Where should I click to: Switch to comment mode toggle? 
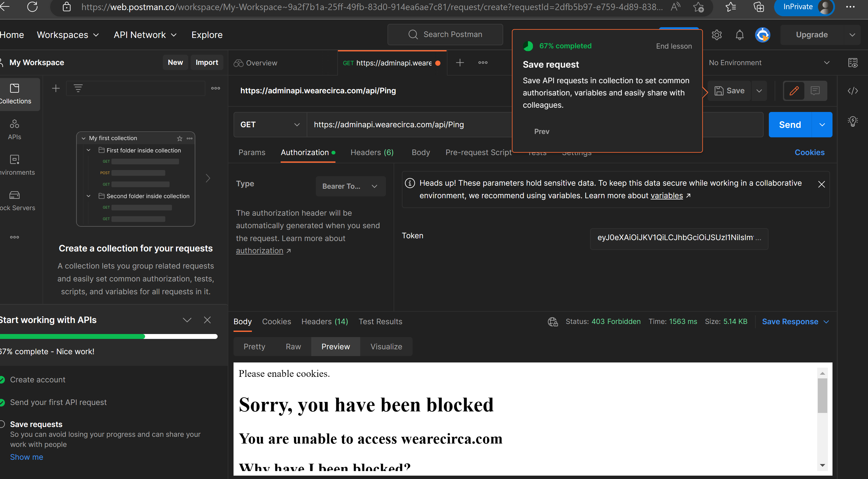815,91
